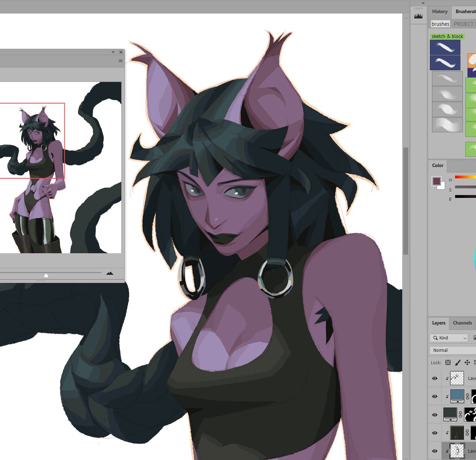Toggle mask link on blue fill layer

click(468, 397)
